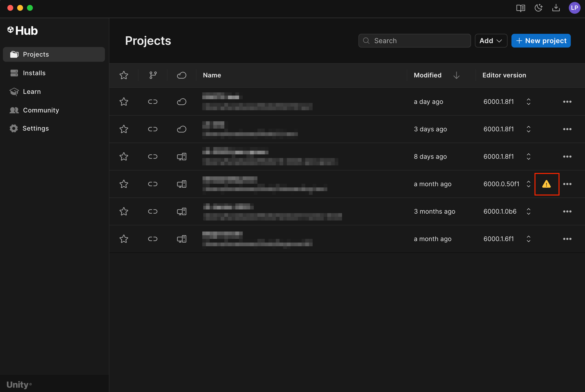The width and height of the screenshot is (585, 392).
Task: Click the cloud icon on the 'a day ago' project
Action: [182, 102]
